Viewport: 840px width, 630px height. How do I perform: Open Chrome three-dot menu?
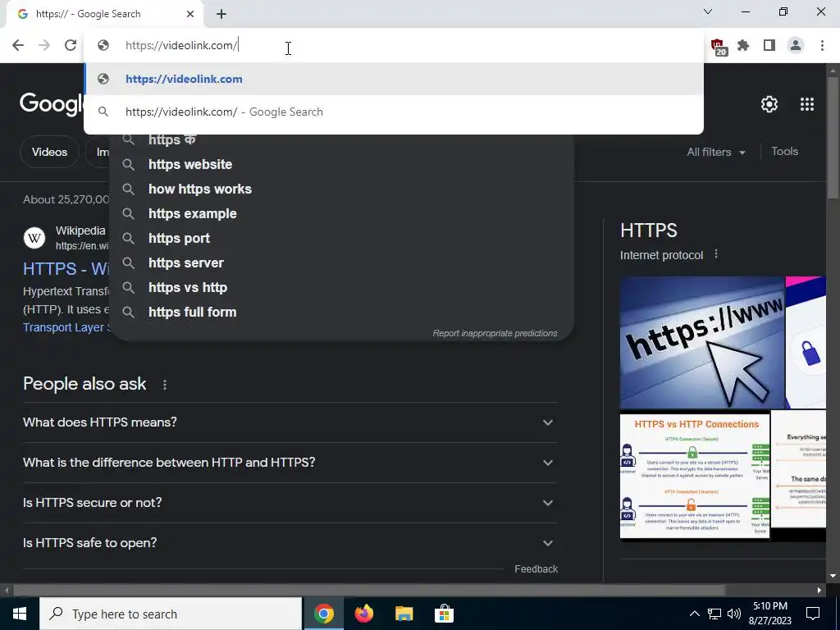point(822,46)
